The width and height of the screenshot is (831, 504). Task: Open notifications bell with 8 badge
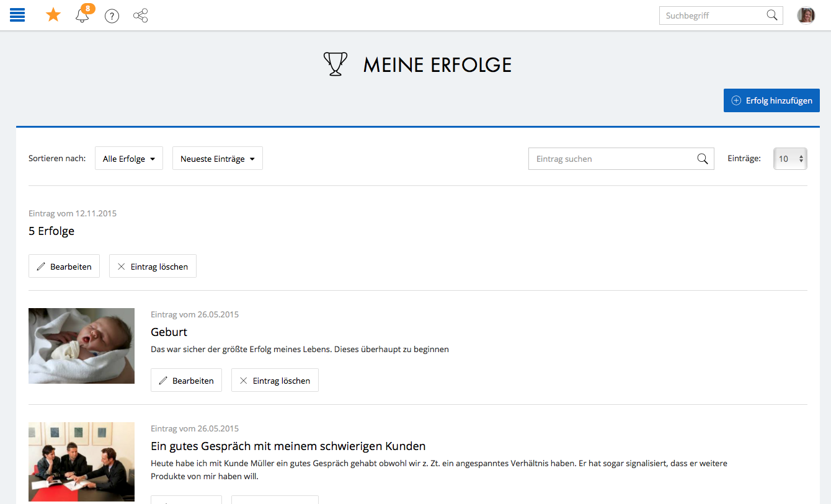click(x=82, y=15)
